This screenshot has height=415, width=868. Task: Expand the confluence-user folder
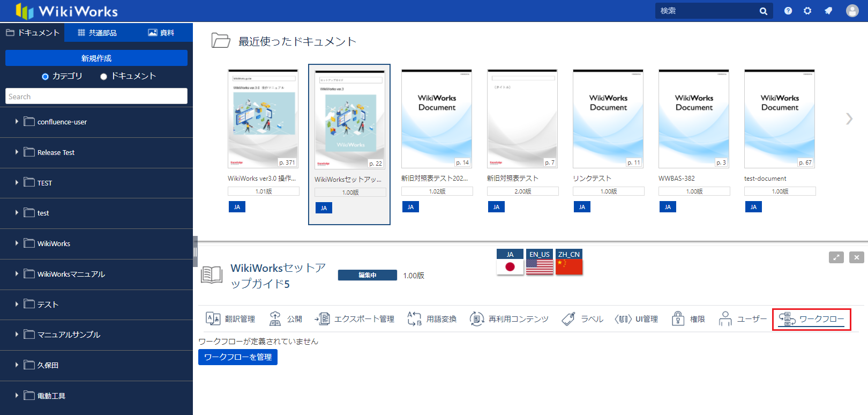(17, 122)
